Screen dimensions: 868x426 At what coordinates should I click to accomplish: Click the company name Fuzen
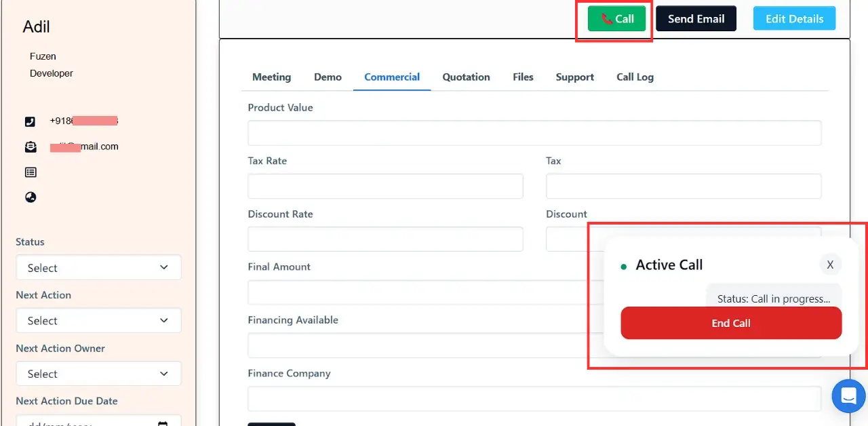43,56
